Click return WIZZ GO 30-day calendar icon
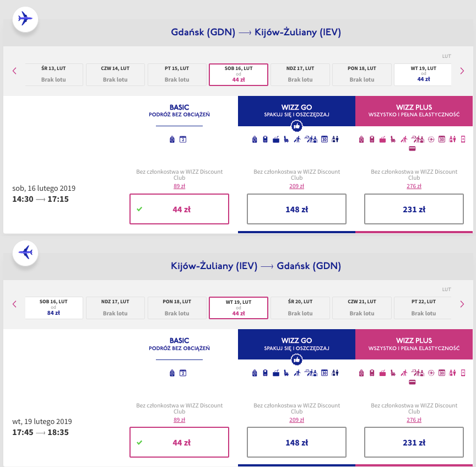The height and width of the screenshot is (467, 476). click(x=324, y=373)
